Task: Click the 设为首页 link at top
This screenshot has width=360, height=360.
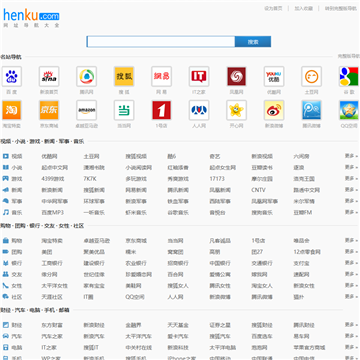Action: [x=273, y=9]
